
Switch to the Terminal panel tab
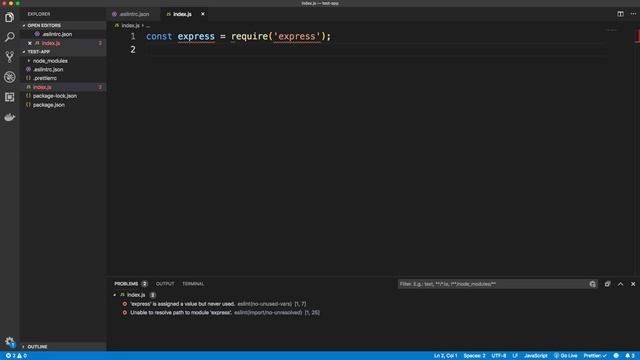193,284
